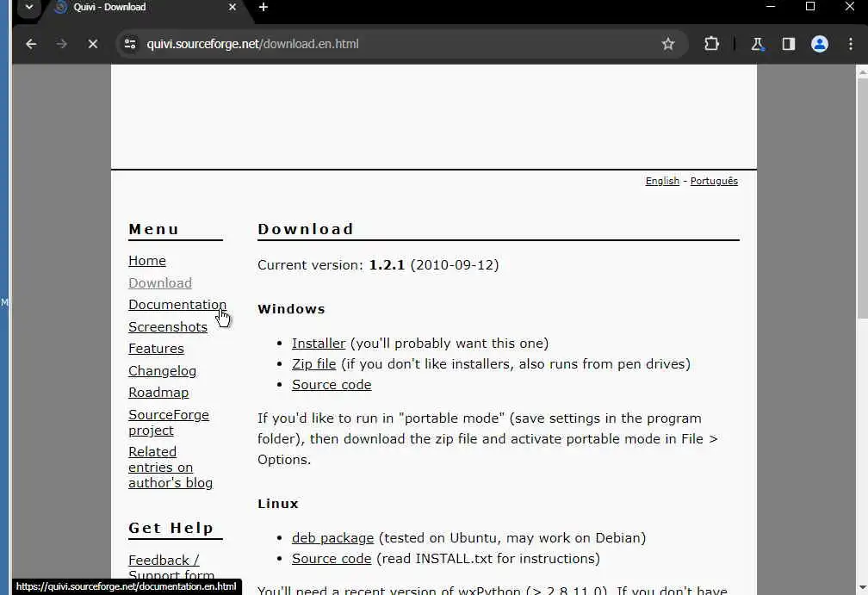Open the Download menu link

(160, 282)
